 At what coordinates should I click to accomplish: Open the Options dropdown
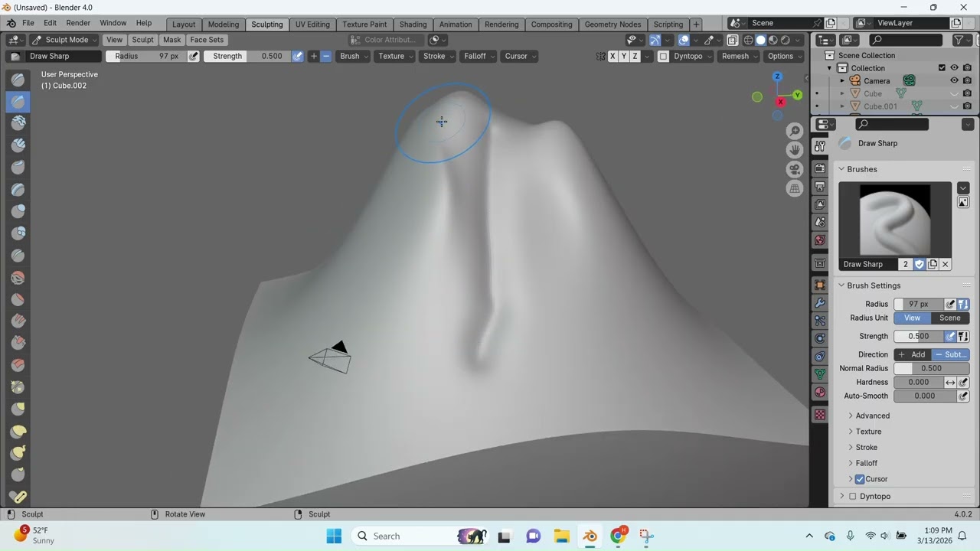click(x=784, y=56)
